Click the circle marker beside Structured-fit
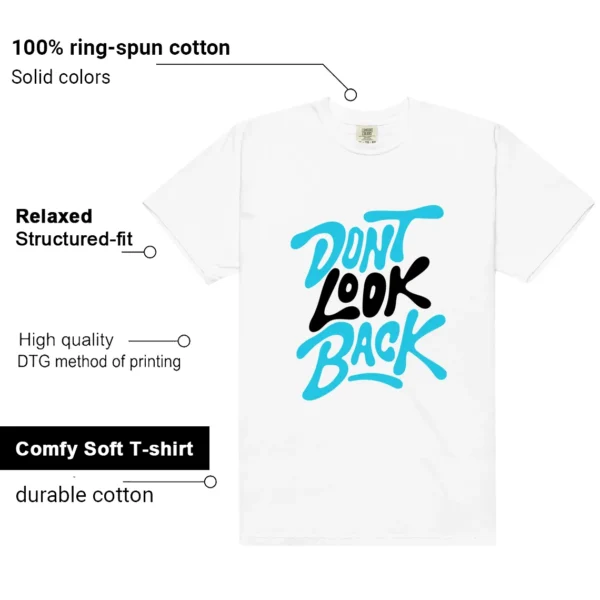 tap(150, 252)
